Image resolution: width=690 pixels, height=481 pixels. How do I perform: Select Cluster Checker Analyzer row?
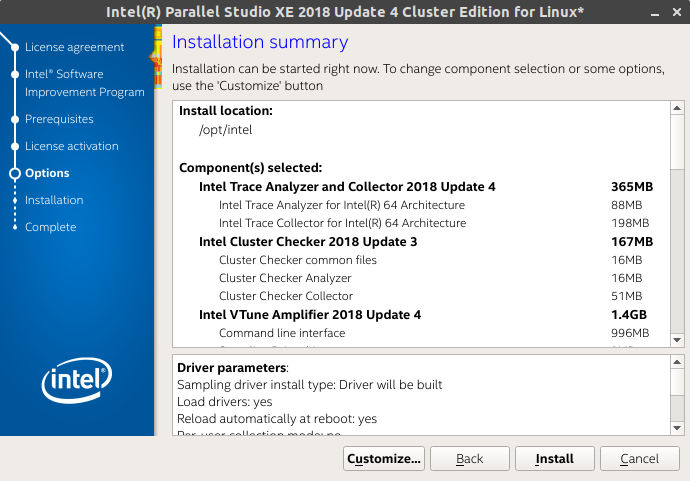pyautogui.click(x=285, y=278)
